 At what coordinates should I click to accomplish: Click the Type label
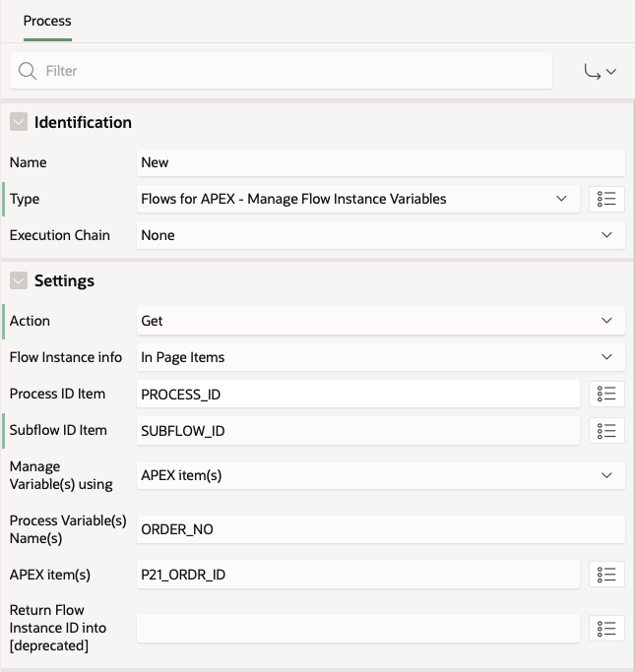(25, 199)
